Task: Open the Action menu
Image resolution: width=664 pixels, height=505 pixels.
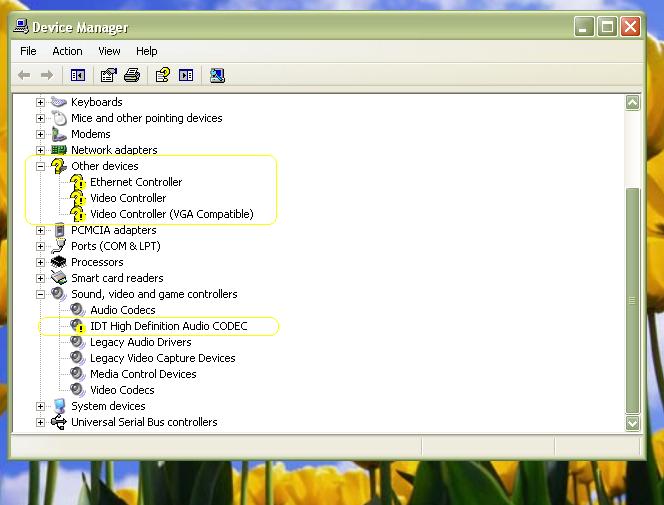Action: click(67, 51)
